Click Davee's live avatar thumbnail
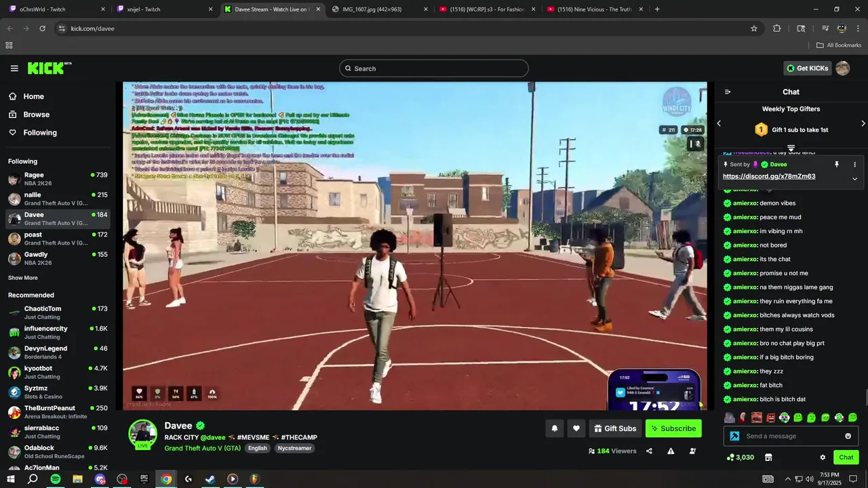868x488 pixels. 143,434
